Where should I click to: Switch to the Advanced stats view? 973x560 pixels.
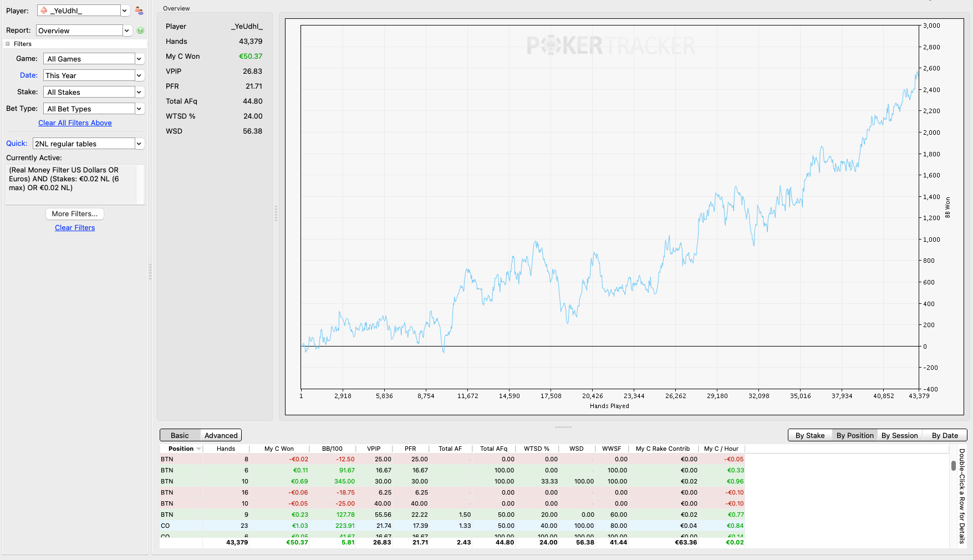click(221, 435)
